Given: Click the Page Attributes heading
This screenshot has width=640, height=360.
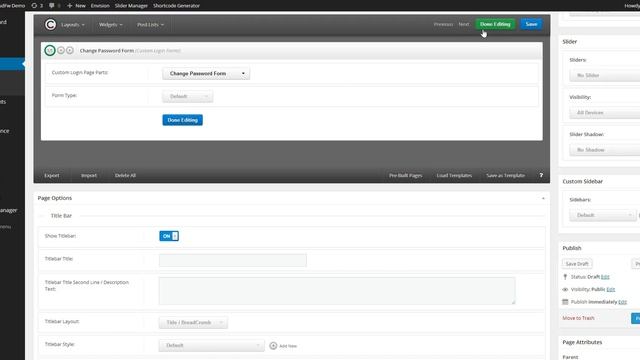Looking at the screenshot, I should pos(582,342).
